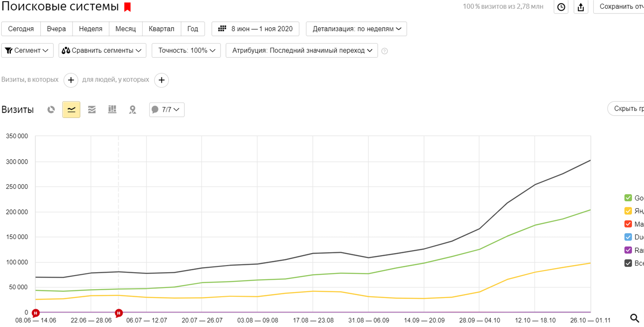Image resolution: width=644 pixels, height=327 pixels.
Task: Toggle the purple Rambler legend checkbox
Action: (x=628, y=250)
